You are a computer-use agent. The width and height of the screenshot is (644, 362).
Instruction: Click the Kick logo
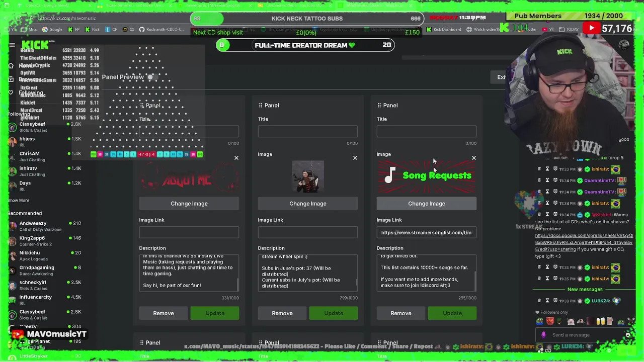pyautogui.click(x=35, y=46)
